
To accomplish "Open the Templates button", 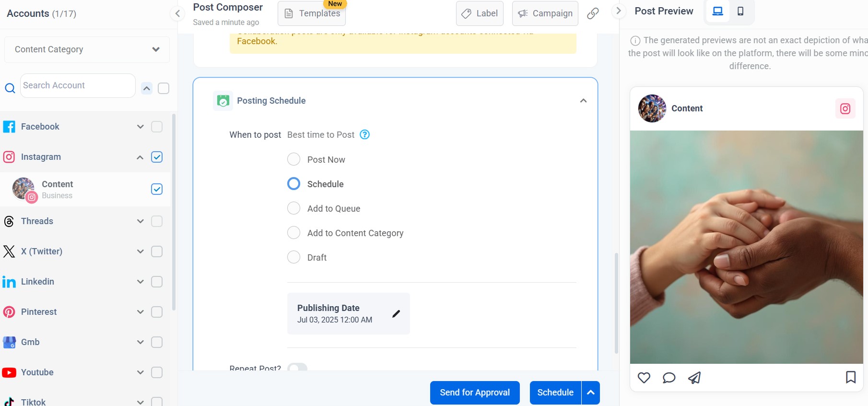I will click(312, 13).
